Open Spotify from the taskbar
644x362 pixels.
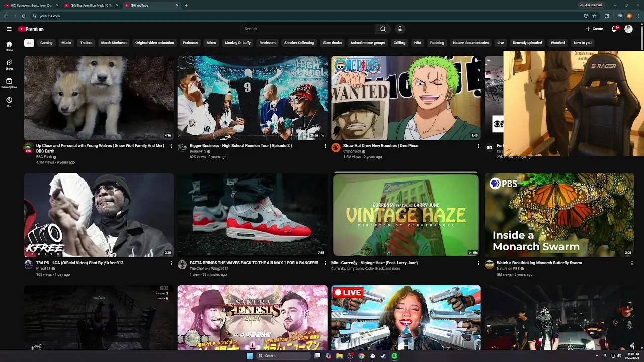click(394, 356)
